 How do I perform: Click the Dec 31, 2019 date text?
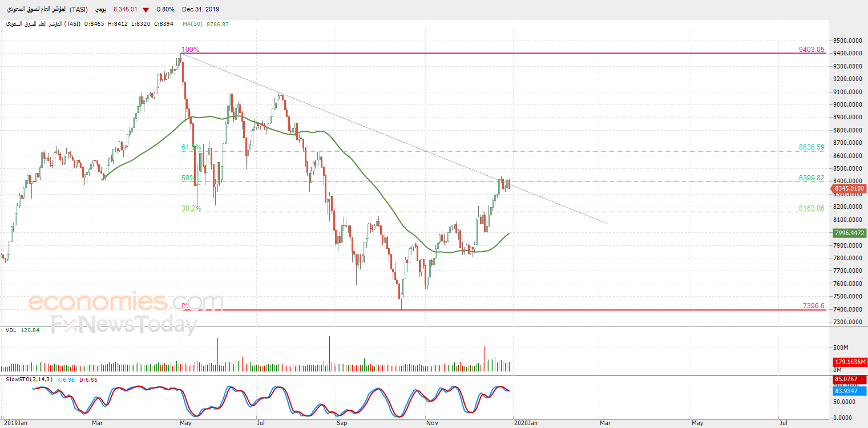click(x=200, y=10)
